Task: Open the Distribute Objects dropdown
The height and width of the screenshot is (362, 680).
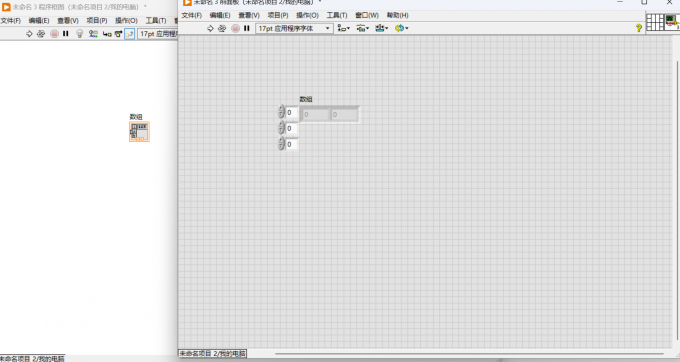Action: [x=363, y=28]
